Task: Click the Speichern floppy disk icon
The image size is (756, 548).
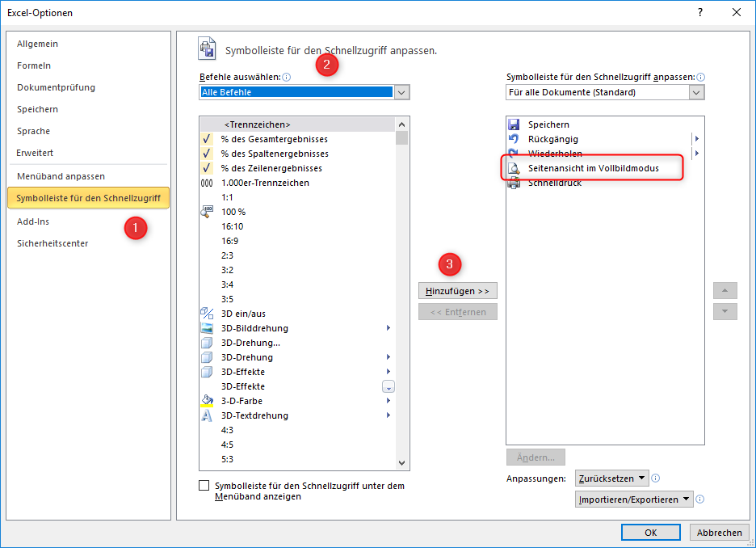Action: (514, 124)
